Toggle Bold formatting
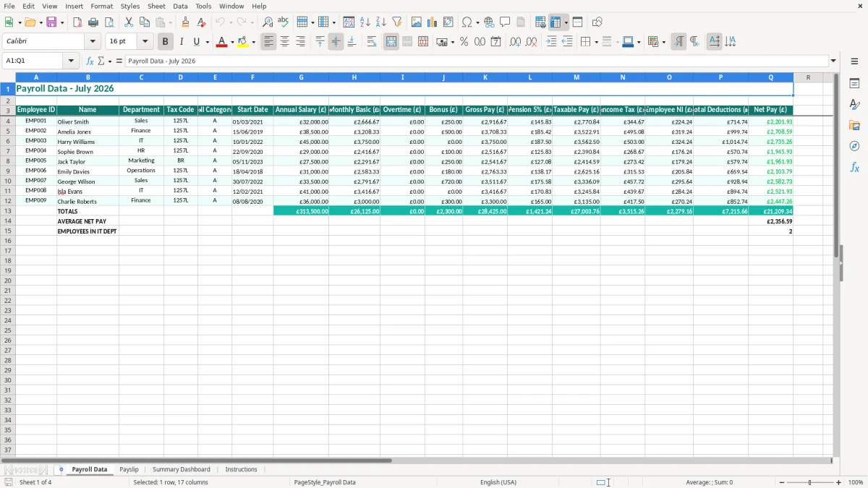The width and height of the screenshot is (868, 488). click(x=166, y=42)
